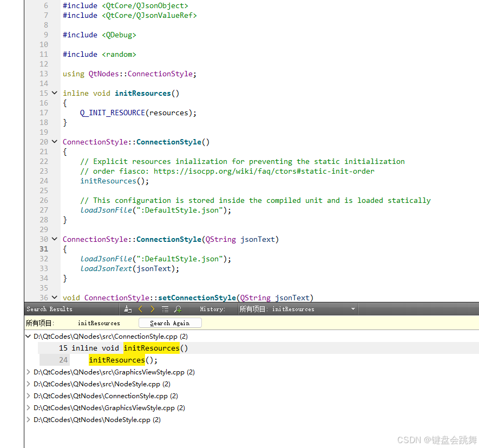
Task: Click '#include <QDebug>' on line 9
Action: 99,35
